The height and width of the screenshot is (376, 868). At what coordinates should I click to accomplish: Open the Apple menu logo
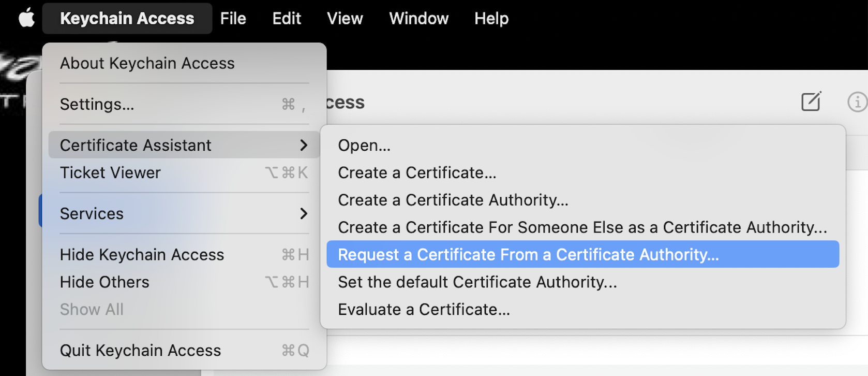26,18
